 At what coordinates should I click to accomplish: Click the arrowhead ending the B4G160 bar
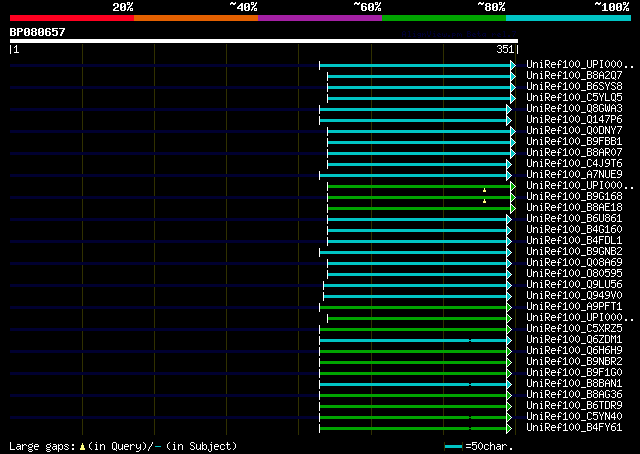coord(509,229)
